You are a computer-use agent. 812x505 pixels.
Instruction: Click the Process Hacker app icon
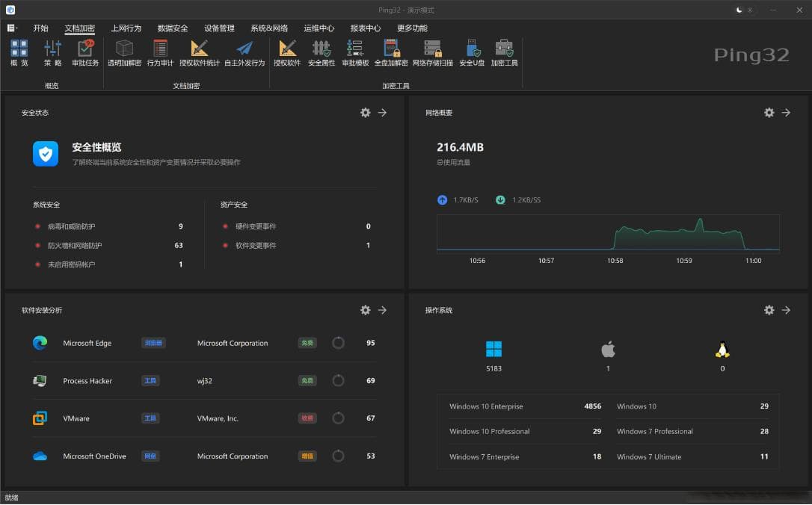[40, 380]
